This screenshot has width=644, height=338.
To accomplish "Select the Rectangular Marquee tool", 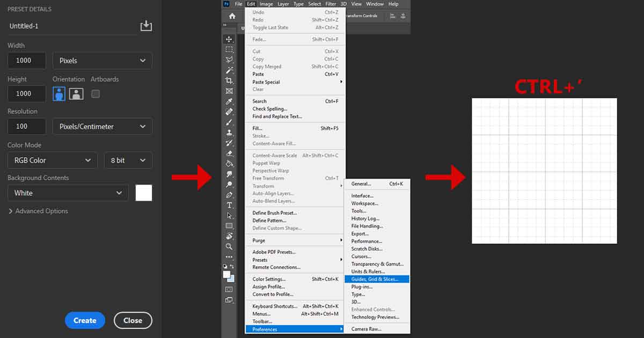I will pyautogui.click(x=229, y=49).
